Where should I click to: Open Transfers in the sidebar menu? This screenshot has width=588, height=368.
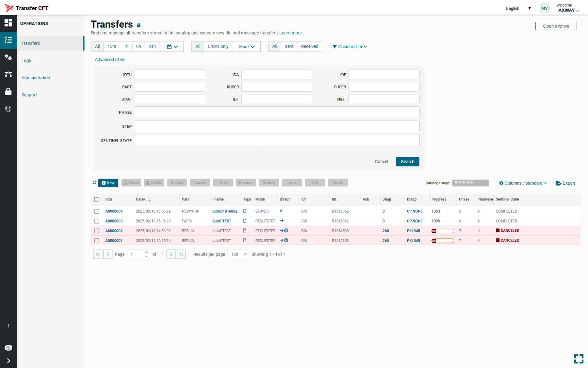50,43
